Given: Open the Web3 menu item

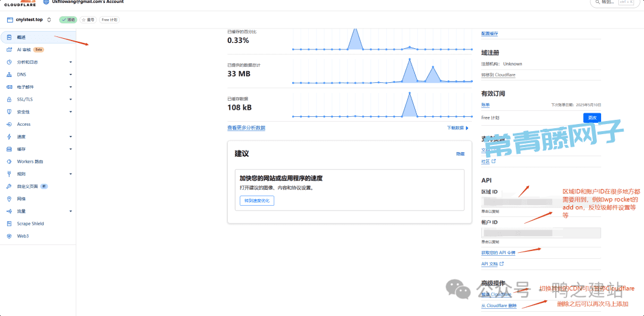Looking at the screenshot, I should 38,236.
